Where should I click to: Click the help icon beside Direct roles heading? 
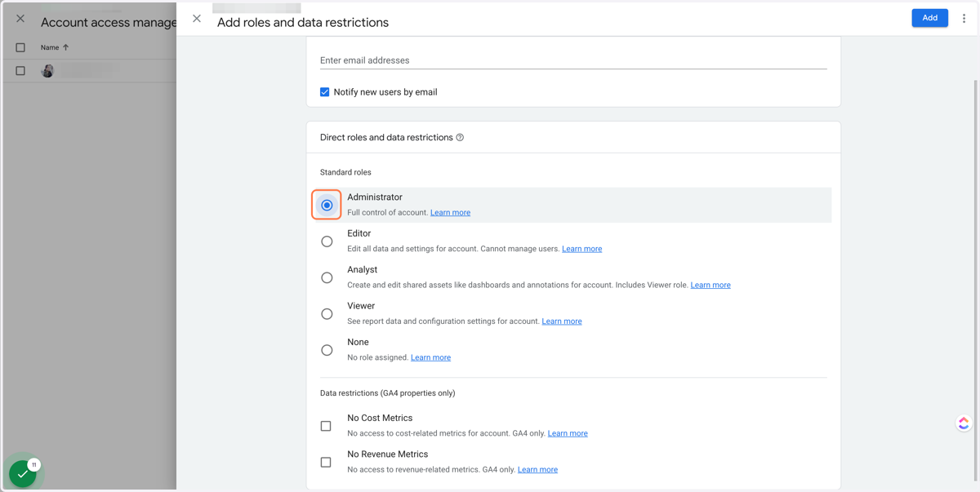(460, 137)
